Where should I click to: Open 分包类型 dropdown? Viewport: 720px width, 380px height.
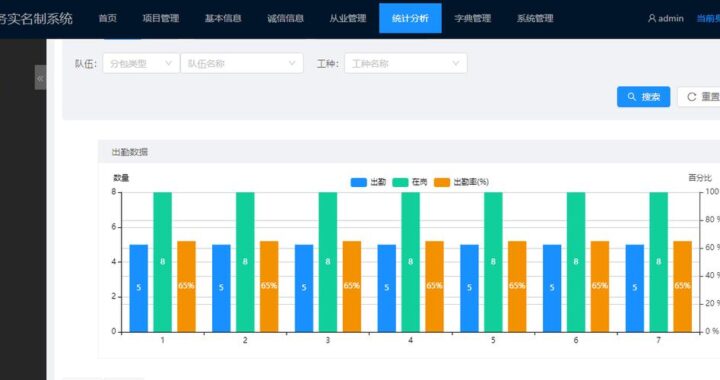141,63
